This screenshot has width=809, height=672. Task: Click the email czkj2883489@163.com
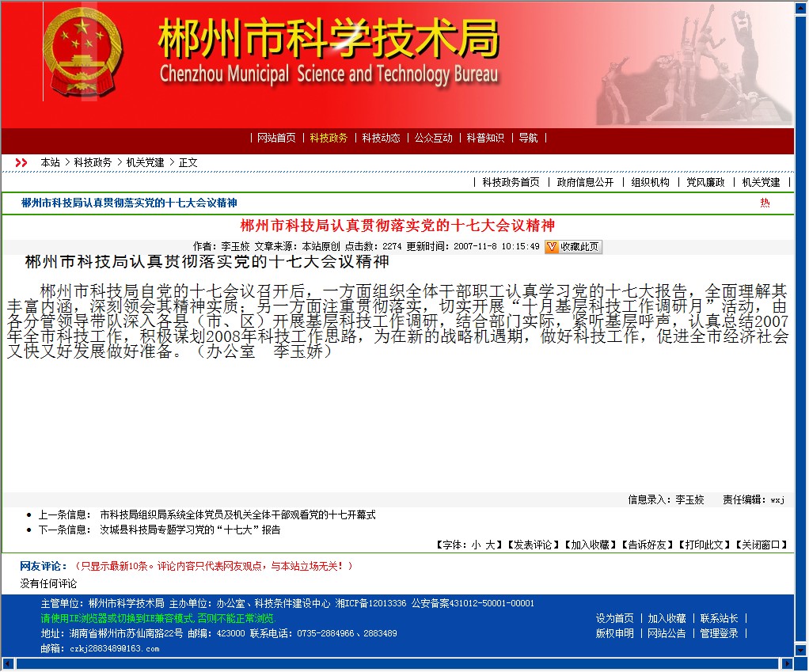coord(115,648)
